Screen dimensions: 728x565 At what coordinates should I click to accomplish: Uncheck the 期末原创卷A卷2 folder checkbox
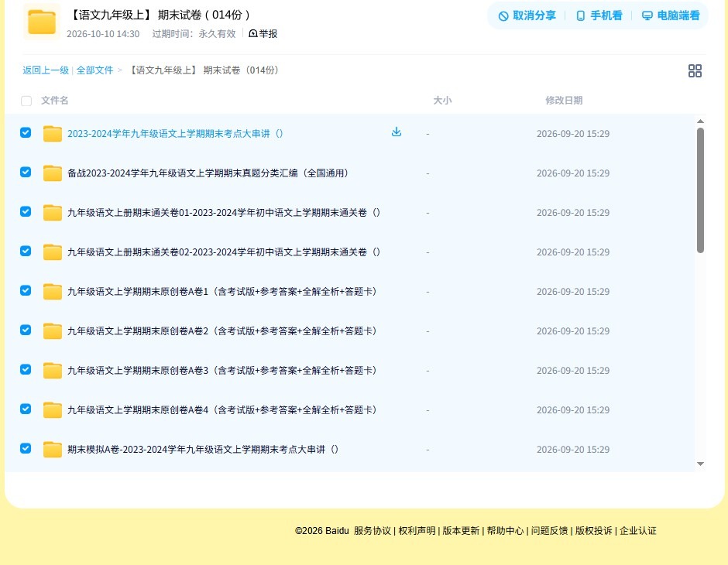(x=26, y=330)
